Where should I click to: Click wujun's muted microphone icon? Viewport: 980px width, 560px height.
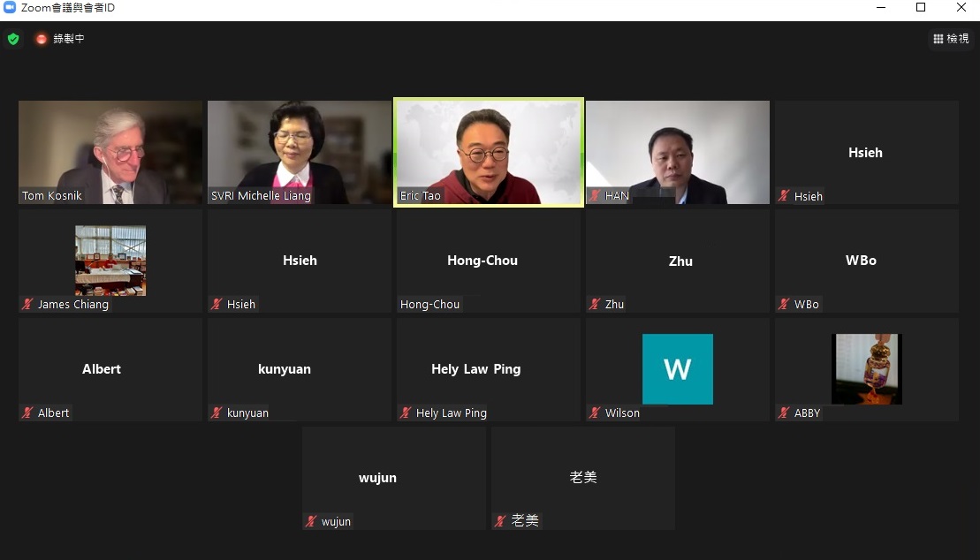coord(311,521)
